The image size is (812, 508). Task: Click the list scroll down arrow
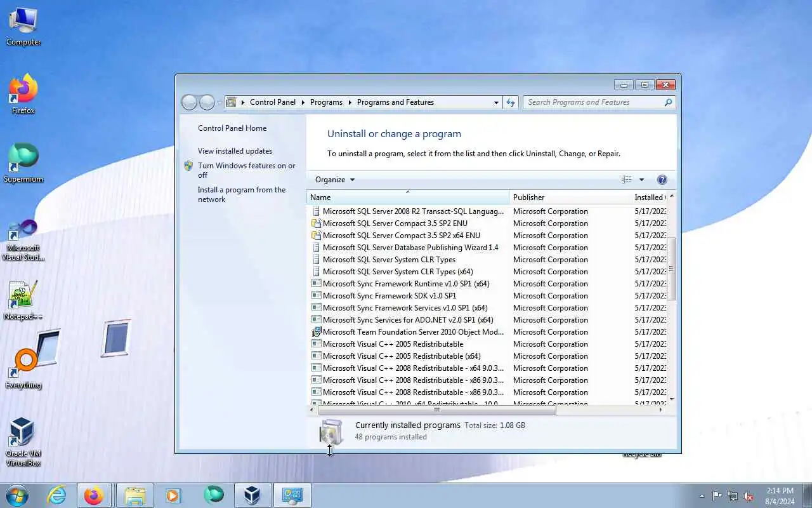click(671, 399)
